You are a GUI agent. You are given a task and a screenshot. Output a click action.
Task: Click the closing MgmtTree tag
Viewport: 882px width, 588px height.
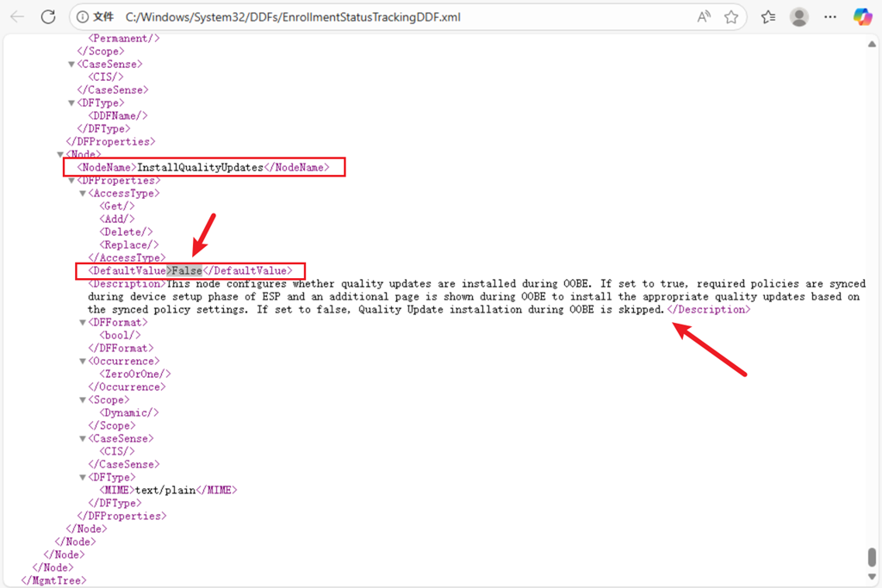click(54, 581)
